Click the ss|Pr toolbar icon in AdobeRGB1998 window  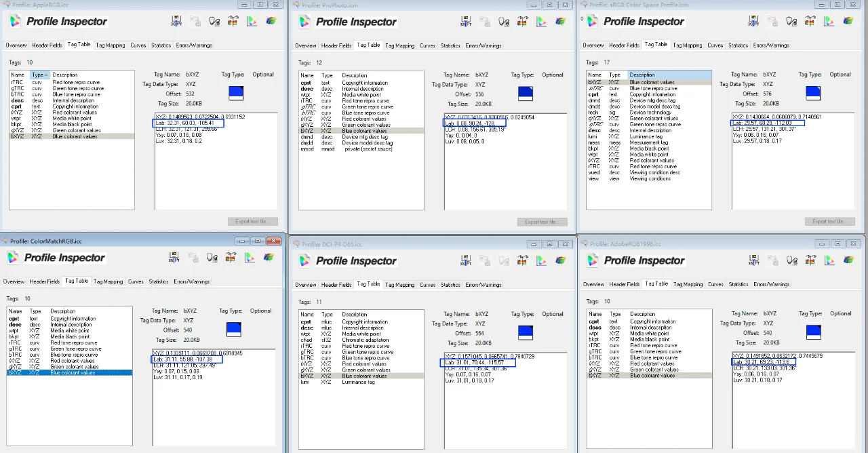pyautogui.click(x=753, y=260)
